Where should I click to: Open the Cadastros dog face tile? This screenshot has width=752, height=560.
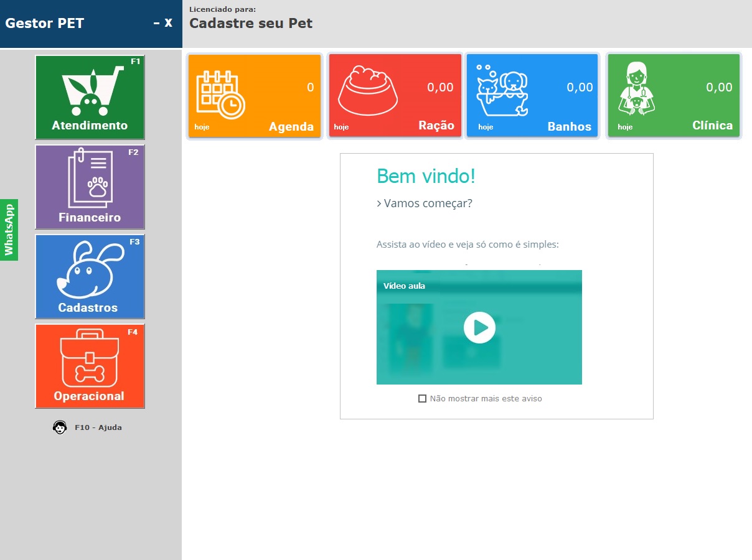(90, 276)
